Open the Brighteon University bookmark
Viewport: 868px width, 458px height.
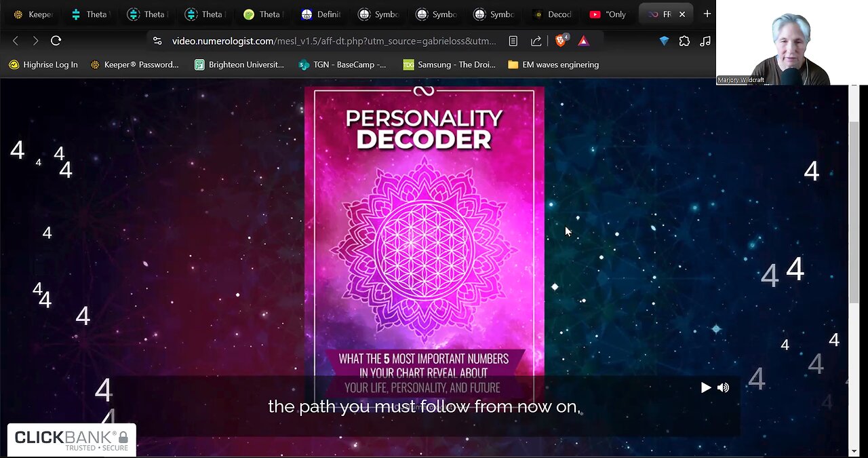coord(239,64)
